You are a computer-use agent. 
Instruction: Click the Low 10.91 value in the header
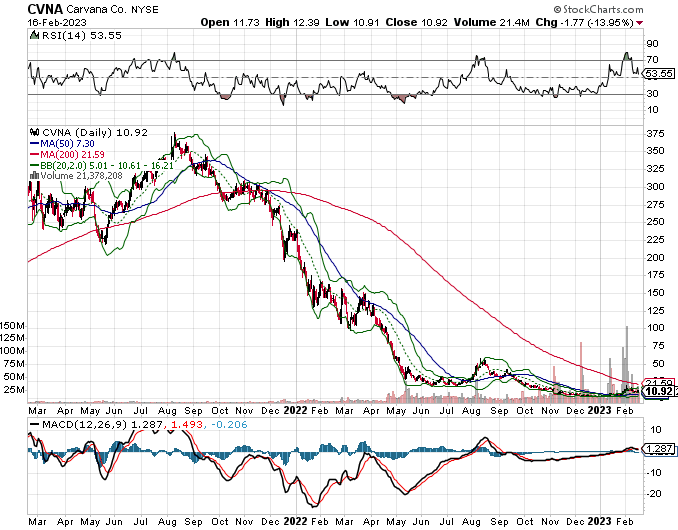click(352, 22)
